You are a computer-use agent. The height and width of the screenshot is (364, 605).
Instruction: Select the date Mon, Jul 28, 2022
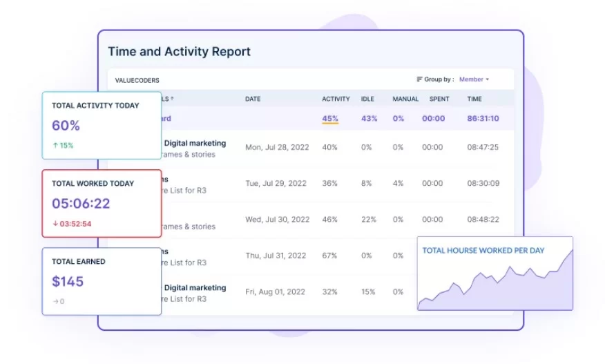pyautogui.click(x=277, y=147)
